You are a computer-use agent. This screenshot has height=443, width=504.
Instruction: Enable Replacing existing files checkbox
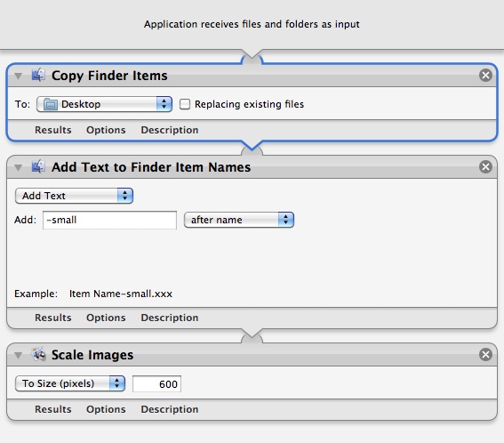tap(185, 104)
